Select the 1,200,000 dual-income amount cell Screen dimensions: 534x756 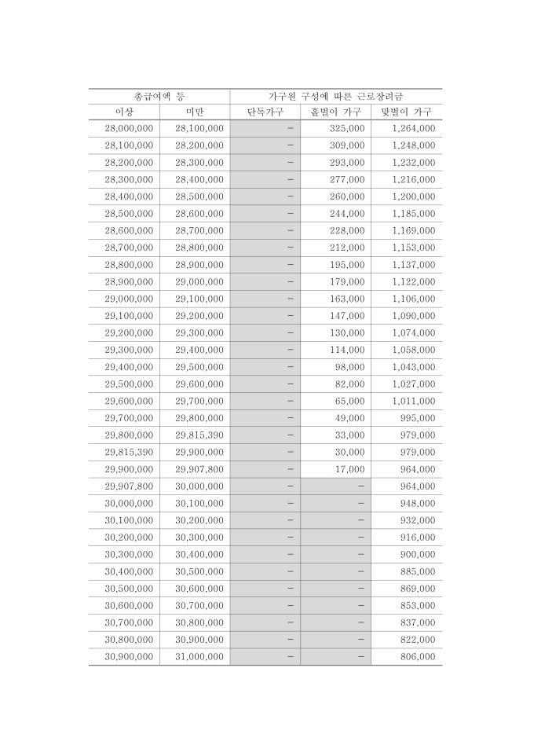[414, 196]
